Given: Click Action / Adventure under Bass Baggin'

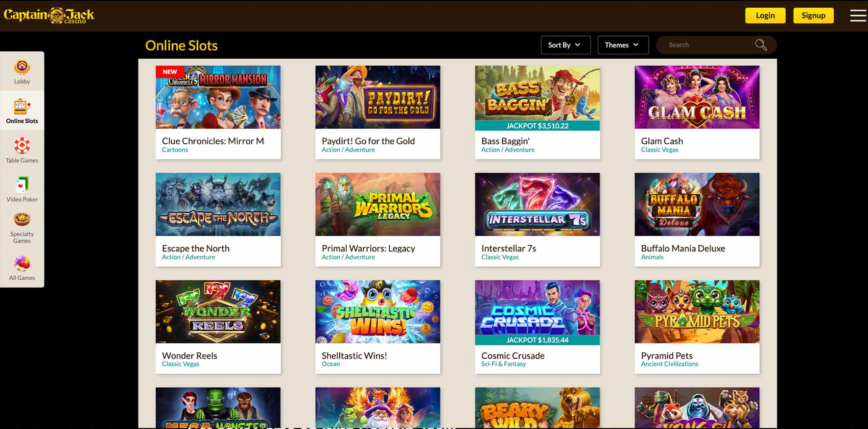Looking at the screenshot, I should pyautogui.click(x=508, y=150).
